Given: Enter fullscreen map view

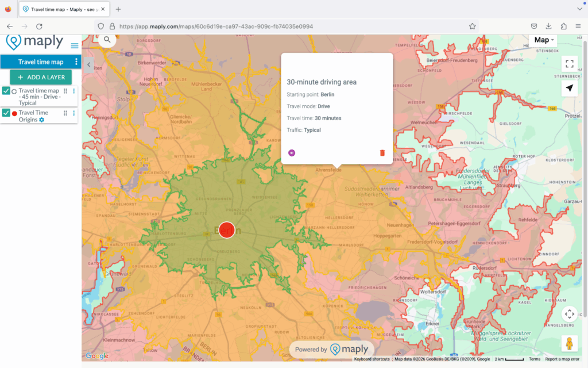Looking at the screenshot, I should pos(569,64).
